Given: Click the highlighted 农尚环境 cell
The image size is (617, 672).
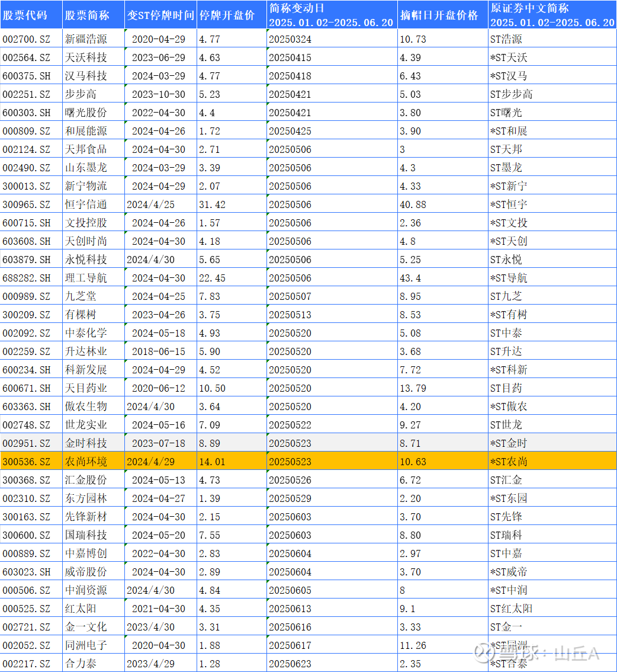Looking at the screenshot, I should coord(94,462).
